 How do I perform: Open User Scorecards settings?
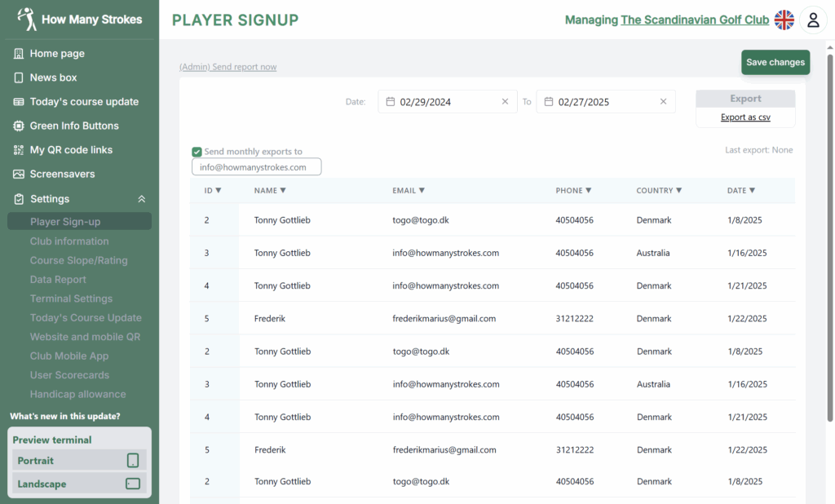click(x=70, y=375)
